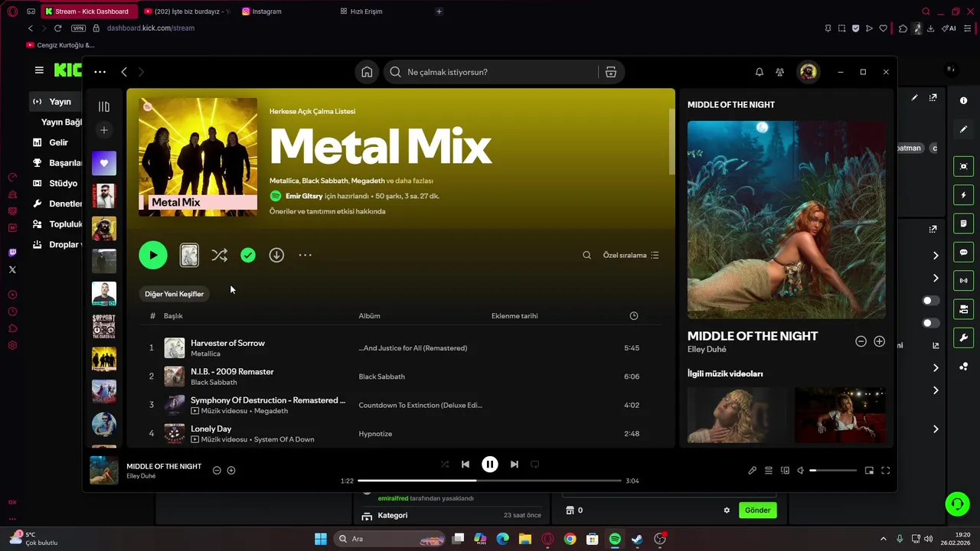980x551 pixels.
Task: Open more options for Metal Mix
Action: [305, 255]
